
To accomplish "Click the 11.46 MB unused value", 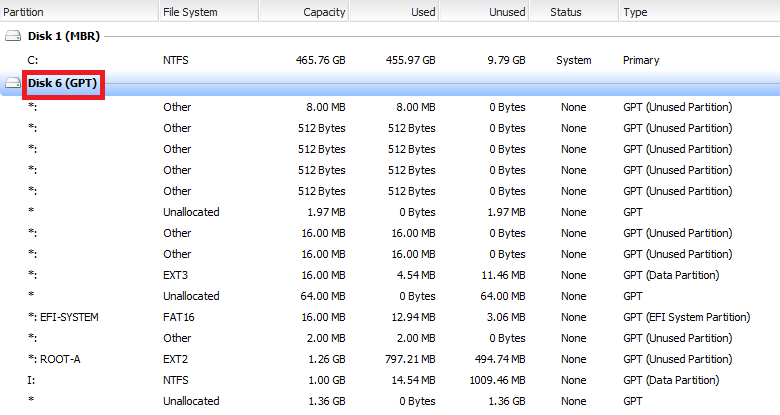I will (503, 275).
